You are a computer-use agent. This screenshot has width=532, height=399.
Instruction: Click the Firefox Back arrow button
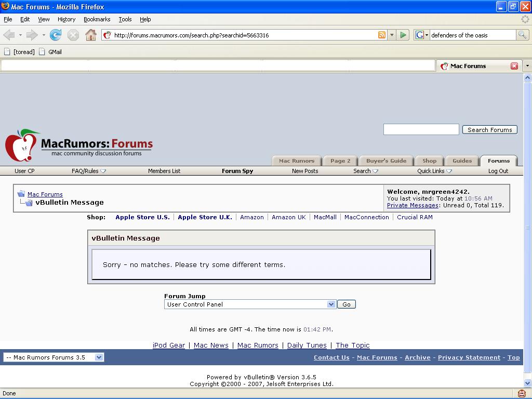9,35
